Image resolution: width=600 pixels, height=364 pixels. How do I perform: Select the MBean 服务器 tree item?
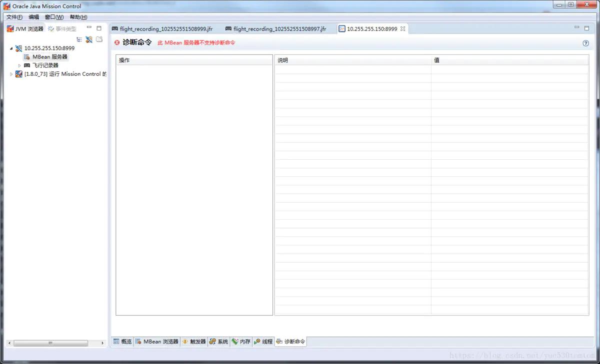click(x=49, y=56)
